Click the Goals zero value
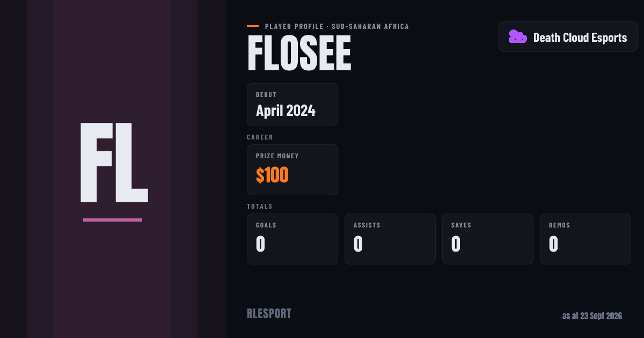The image size is (644, 338). (261, 244)
